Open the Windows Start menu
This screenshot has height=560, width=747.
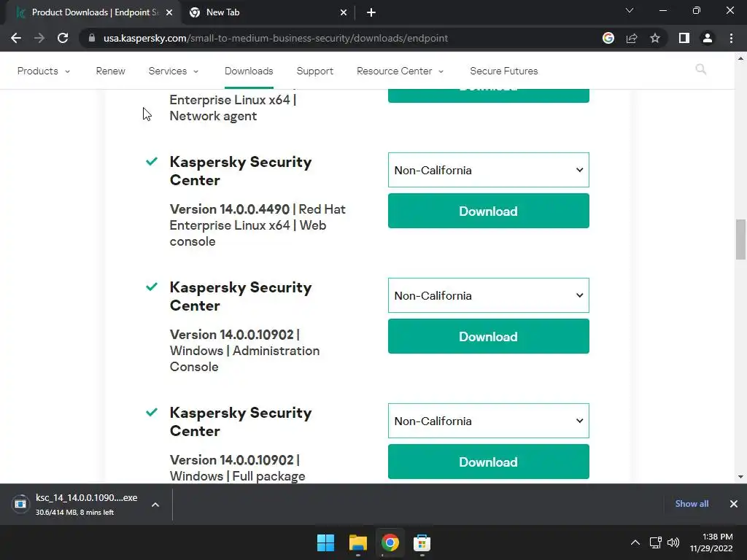[326, 542]
